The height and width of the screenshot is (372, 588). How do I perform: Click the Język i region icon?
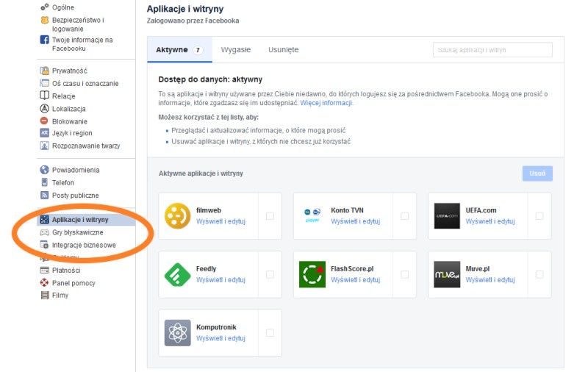click(x=45, y=133)
